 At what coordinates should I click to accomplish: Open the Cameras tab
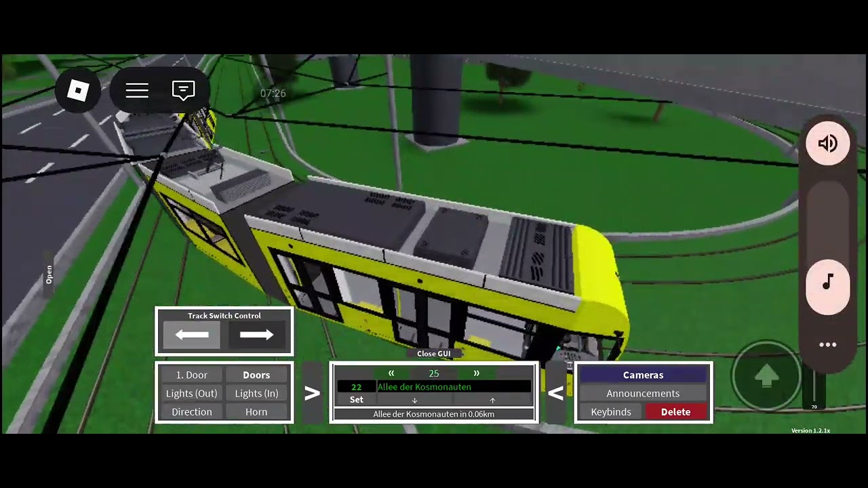click(x=643, y=375)
